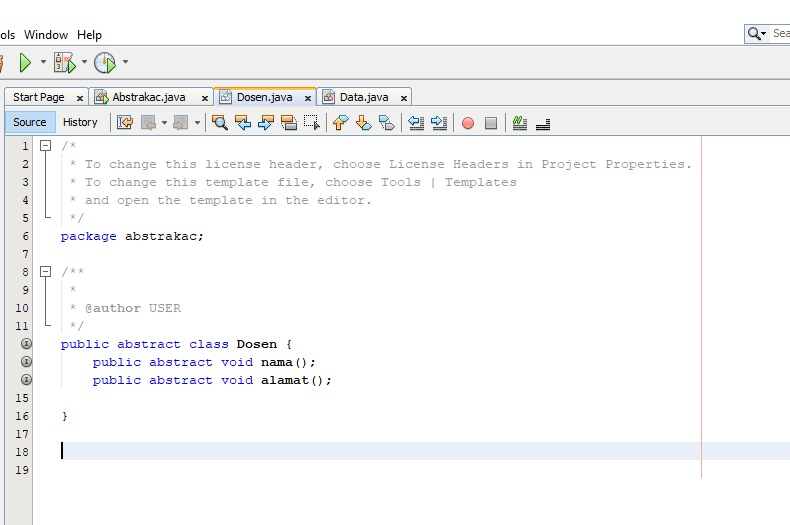Screen dimensions: 790x525
Task: Run the project with the green play button
Action: click(x=25, y=63)
